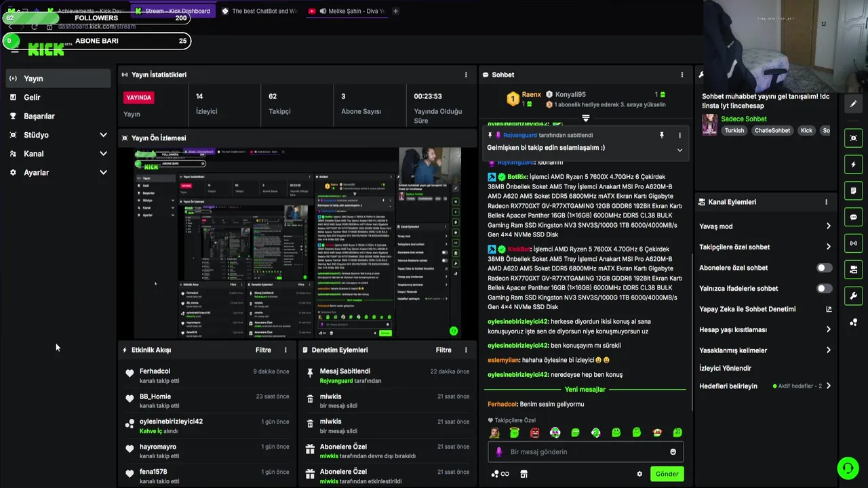Click the ChatleSohbet tag
868x488 pixels.
[772, 130]
